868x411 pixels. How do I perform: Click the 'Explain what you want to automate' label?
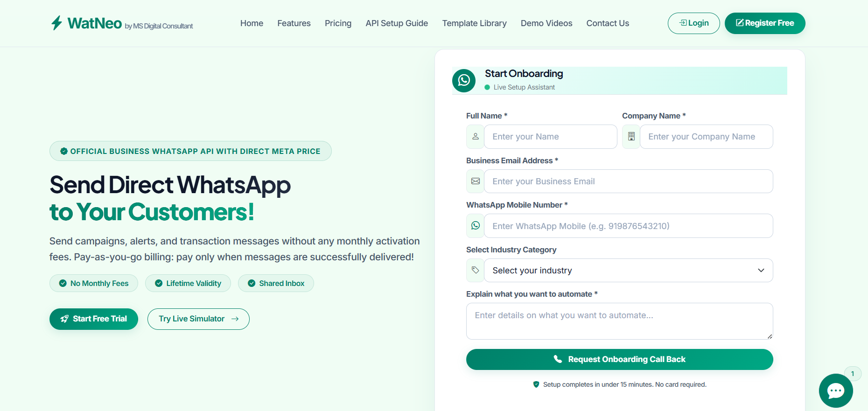click(x=532, y=294)
